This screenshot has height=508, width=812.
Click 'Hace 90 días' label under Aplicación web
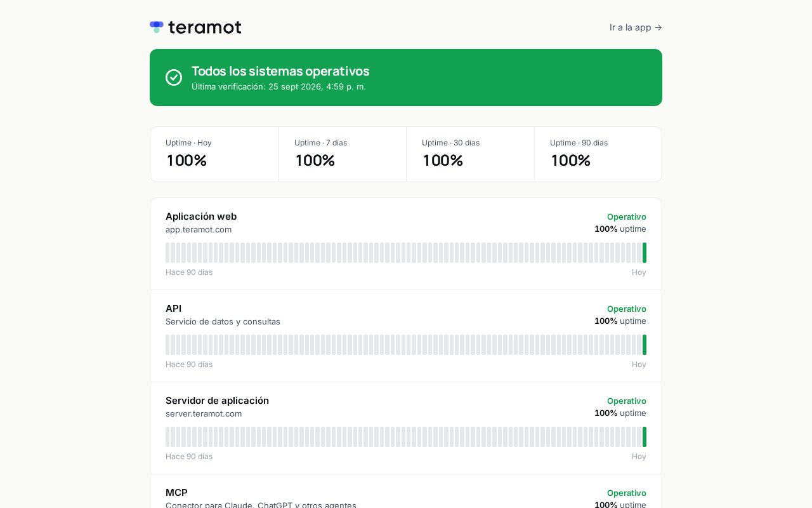click(x=189, y=272)
